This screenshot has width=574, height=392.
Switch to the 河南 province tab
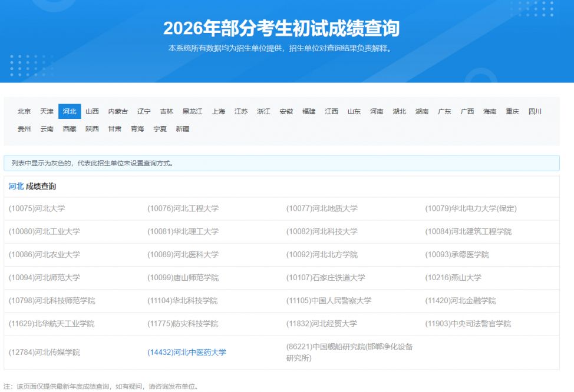[377, 111]
